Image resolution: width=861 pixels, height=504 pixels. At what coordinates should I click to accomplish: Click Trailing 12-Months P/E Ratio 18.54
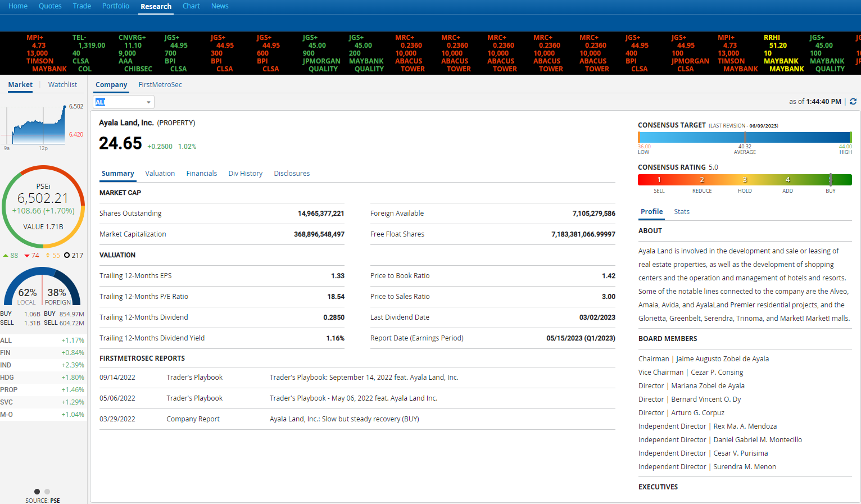[336, 297]
